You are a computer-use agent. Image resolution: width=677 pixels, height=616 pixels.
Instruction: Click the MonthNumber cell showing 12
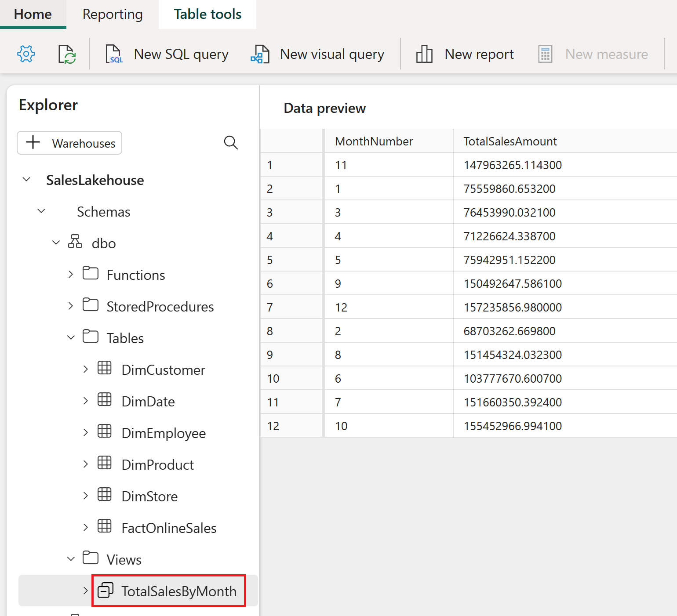click(388, 307)
